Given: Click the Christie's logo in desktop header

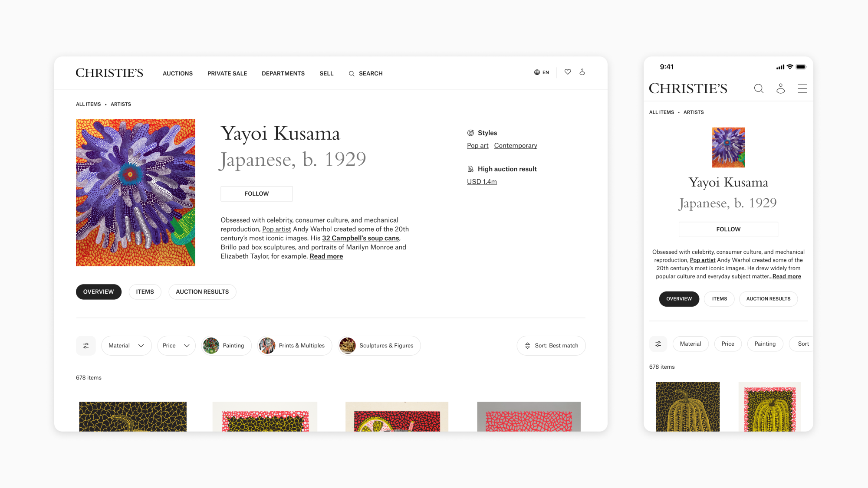Looking at the screenshot, I should 109,73.
